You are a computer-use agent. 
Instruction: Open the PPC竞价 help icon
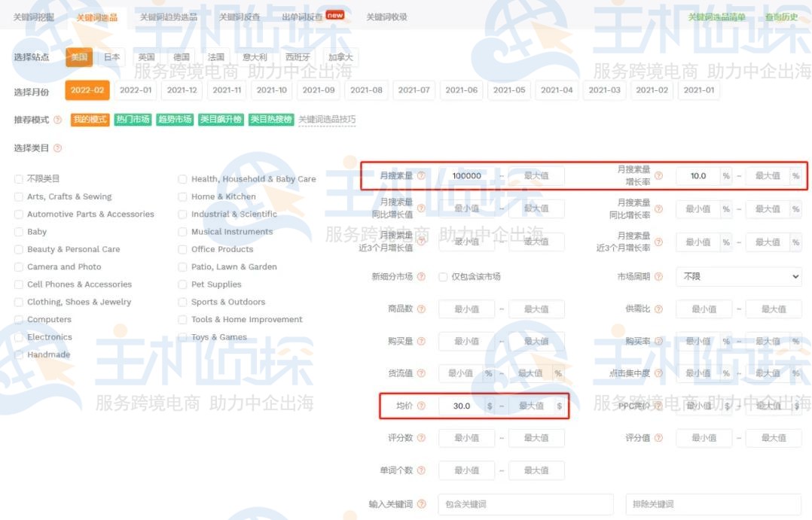pyautogui.click(x=658, y=405)
